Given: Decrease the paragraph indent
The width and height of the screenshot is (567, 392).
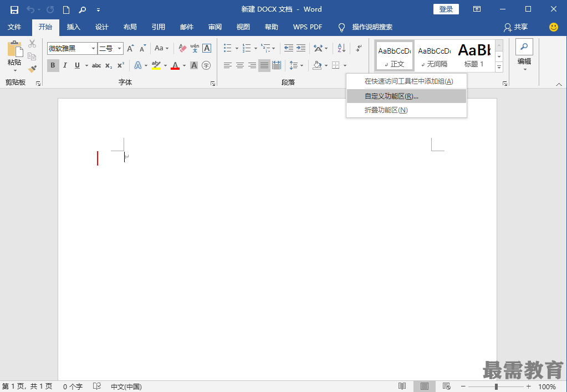Looking at the screenshot, I should (x=289, y=48).
